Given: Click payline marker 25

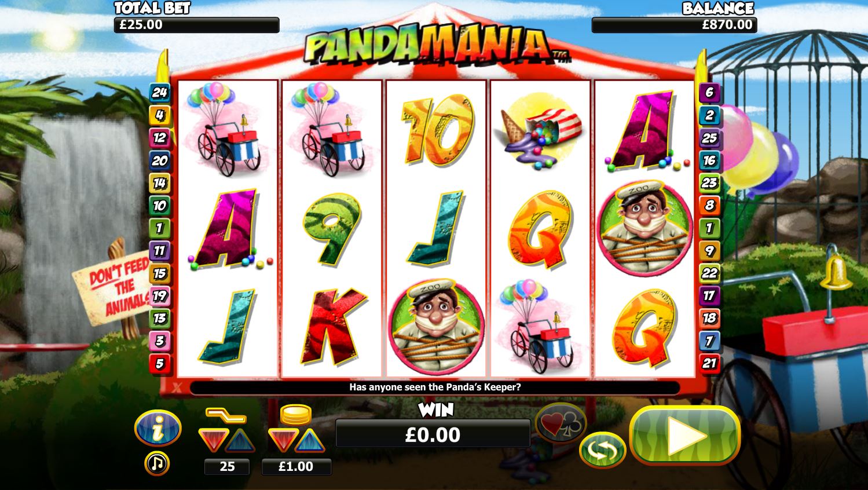Looking at the screenshot, I should pos(709,138).
